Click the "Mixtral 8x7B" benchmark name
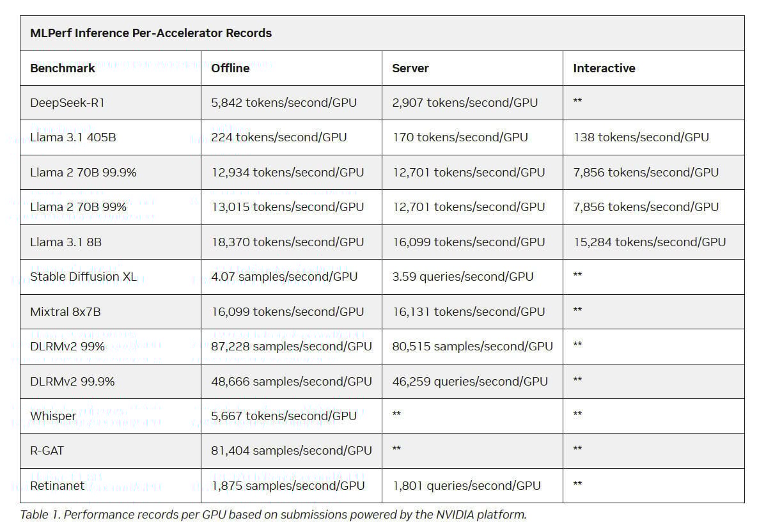Image resolution: width=766 pixels, height=532 pixels. pyautogui.click(x=65, y=312)
